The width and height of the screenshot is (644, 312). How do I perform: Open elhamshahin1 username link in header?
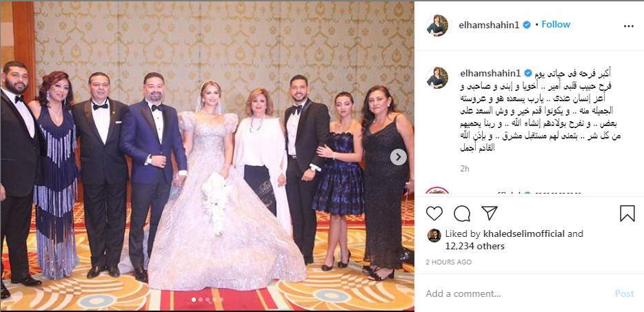pyautogui.click(x=490, y=25)
